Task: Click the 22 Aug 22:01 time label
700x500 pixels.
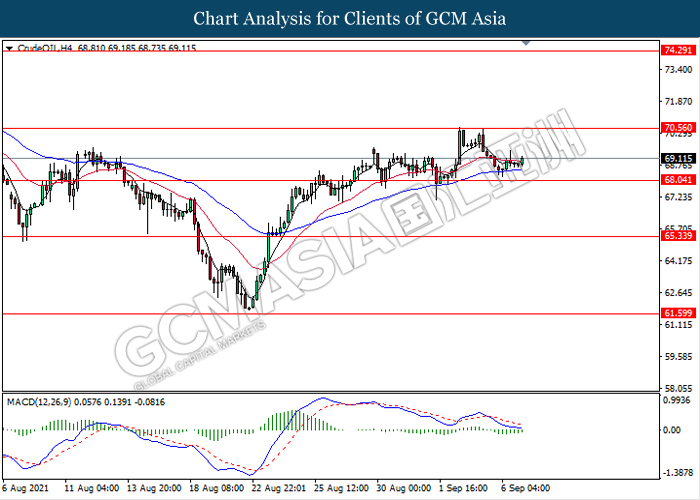Action: pyautogui.click(x=279, y=488)
